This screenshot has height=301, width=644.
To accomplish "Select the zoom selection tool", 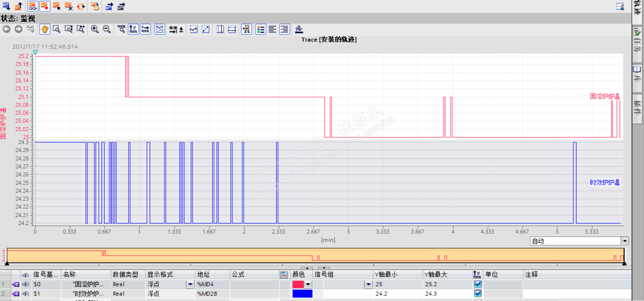I will (57, 29).
